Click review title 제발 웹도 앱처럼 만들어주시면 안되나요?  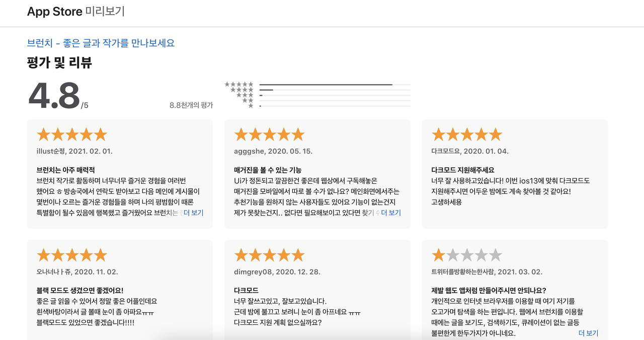[489, 291]
